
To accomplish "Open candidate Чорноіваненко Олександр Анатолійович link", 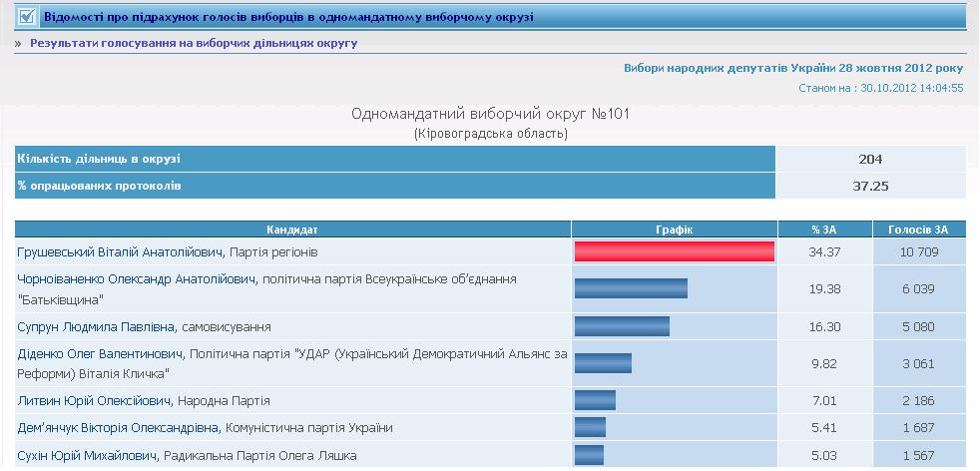I will point(138,279).
